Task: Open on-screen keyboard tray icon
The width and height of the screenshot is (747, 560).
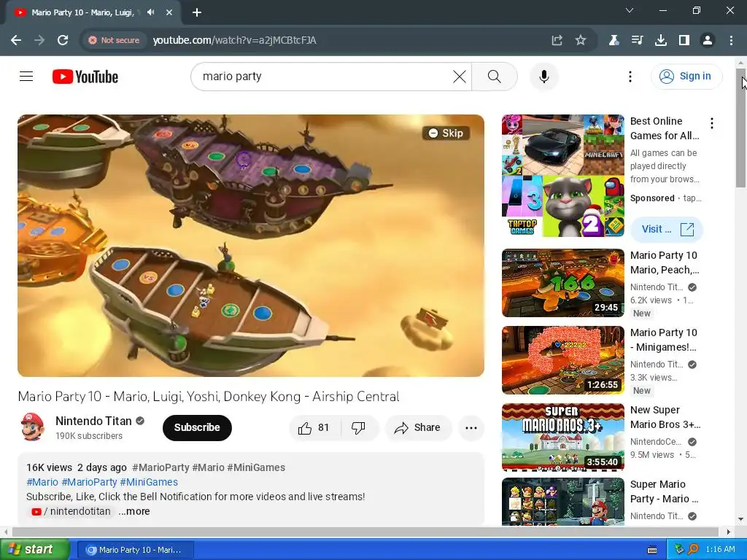Action: 652,550
